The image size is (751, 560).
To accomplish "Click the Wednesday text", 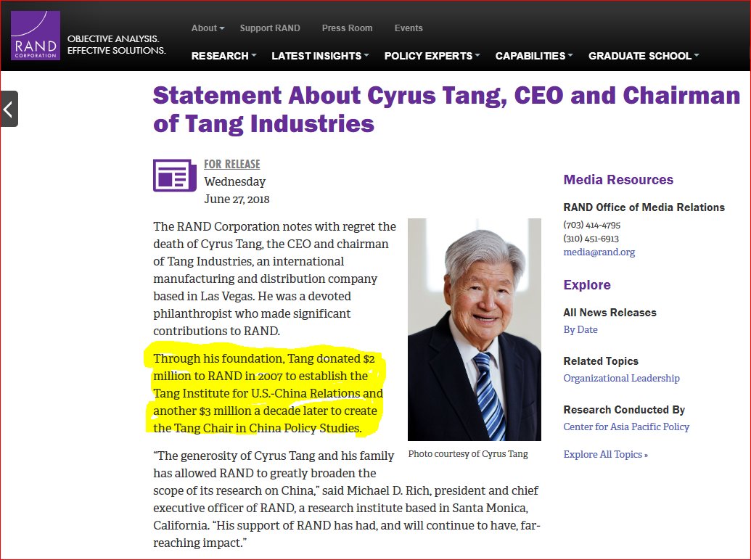I will 234,182.
